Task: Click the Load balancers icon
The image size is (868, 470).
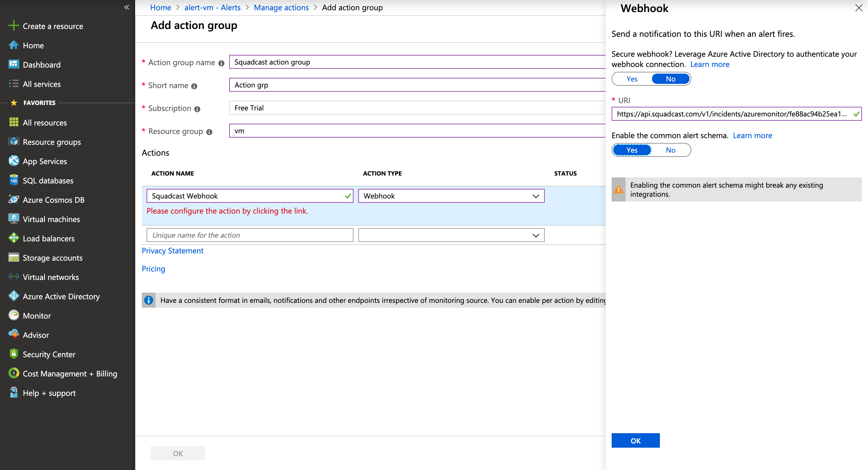Action: coord(14,238)
